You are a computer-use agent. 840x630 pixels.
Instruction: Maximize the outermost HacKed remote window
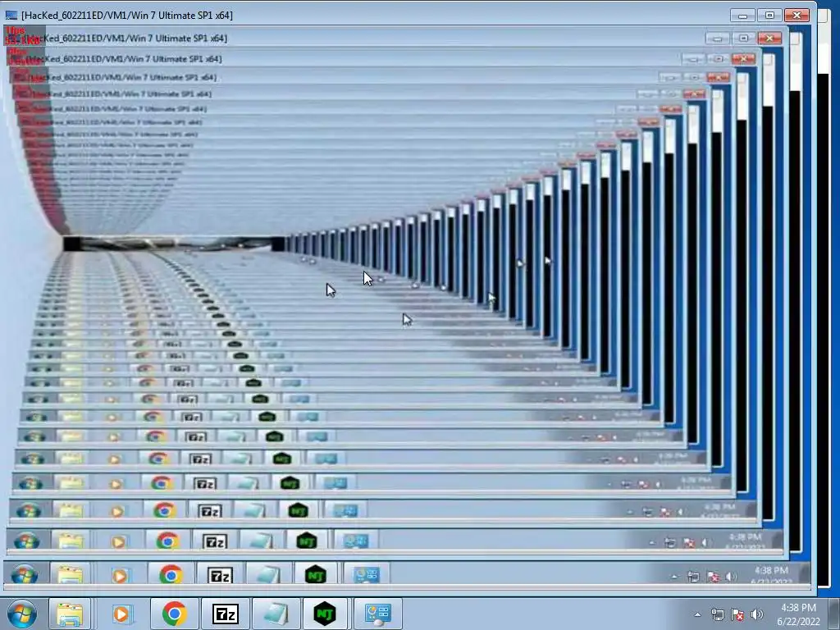click(x=769, y=16)
